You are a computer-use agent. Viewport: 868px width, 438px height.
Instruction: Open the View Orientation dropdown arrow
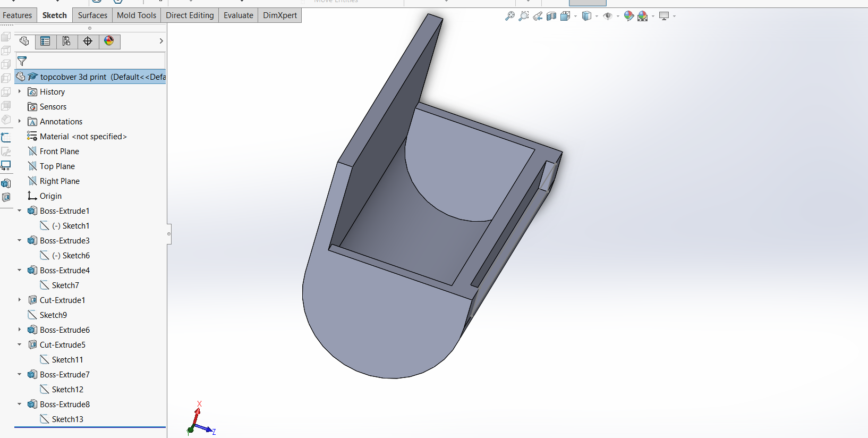[x=576, y=16]
